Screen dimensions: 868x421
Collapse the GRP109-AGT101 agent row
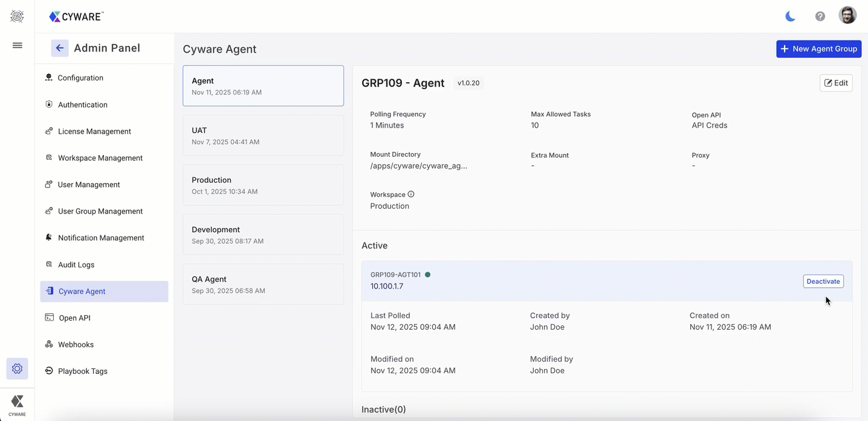[580, 281]
